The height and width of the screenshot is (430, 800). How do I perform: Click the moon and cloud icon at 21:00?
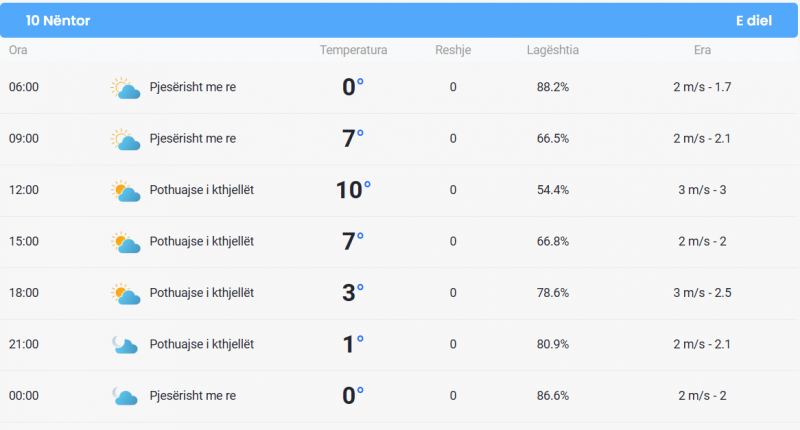click(x=125, y=345)
